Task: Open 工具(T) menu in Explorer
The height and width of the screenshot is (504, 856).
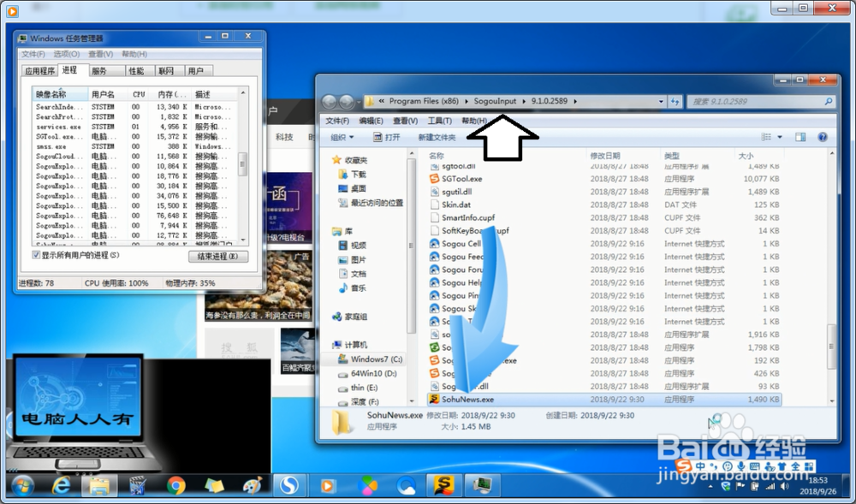Action: 439,122
